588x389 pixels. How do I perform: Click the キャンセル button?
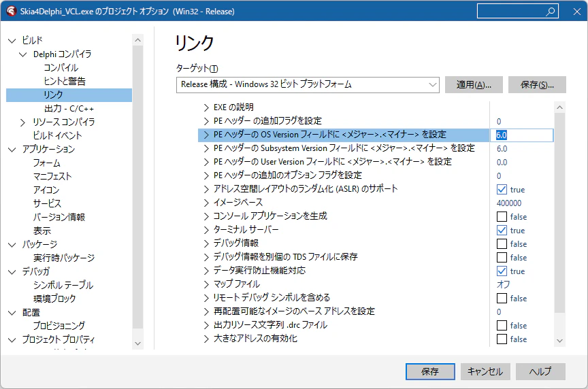coord(485,371)
